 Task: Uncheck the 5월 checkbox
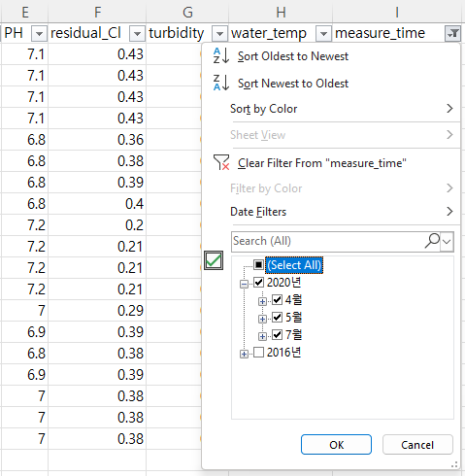click(x=277, y=318)
